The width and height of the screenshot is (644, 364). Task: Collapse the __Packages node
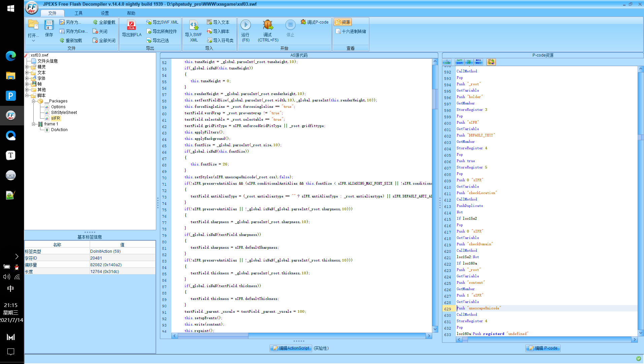[x=34, y=101]
